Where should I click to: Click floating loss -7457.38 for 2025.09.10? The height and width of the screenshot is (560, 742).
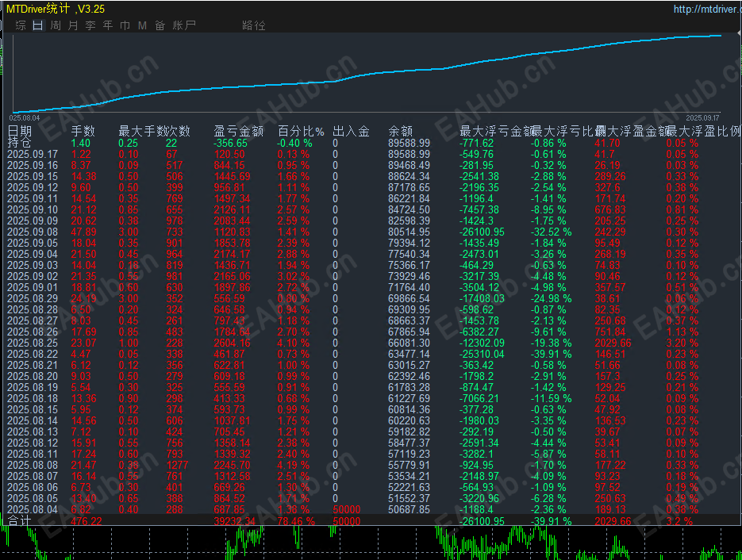pyautogui.click(x=479, y=210)
